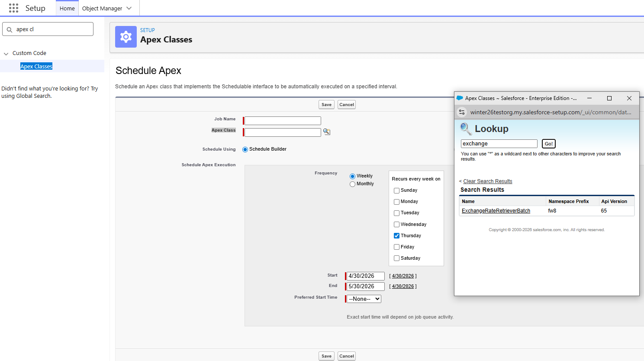
Task: Click the search icon in Quick Find
Action: coord(10,29)
